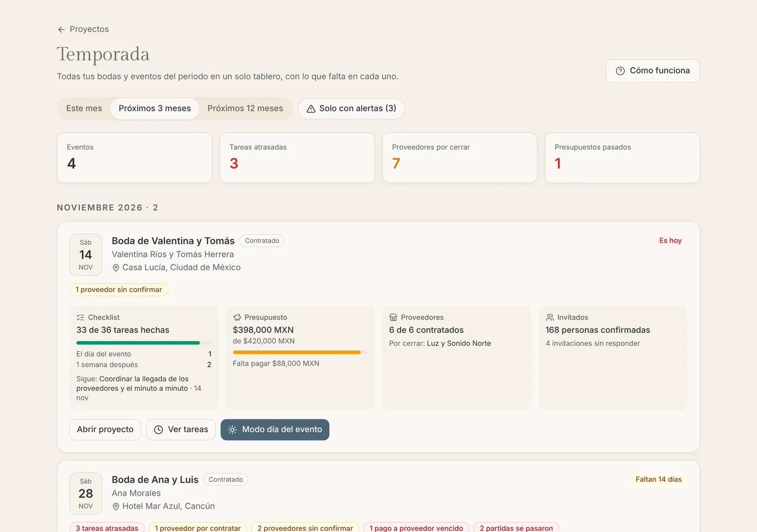
Task: Click the location pin next to Hotel Mar Azul
Action: pos(116,507)
